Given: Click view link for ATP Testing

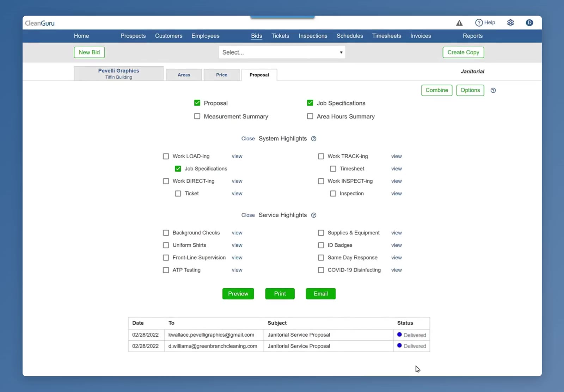Looking at the screenshot, I should point(237,270).
